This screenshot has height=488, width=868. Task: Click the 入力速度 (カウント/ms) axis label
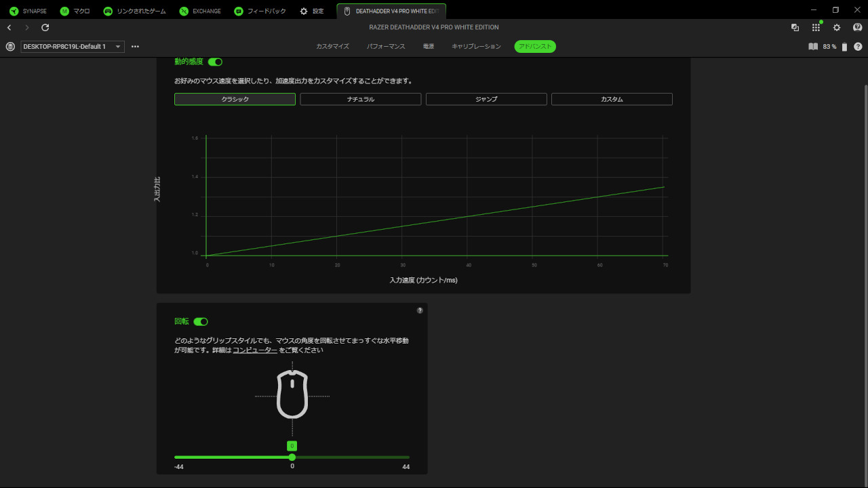point(423,280)
